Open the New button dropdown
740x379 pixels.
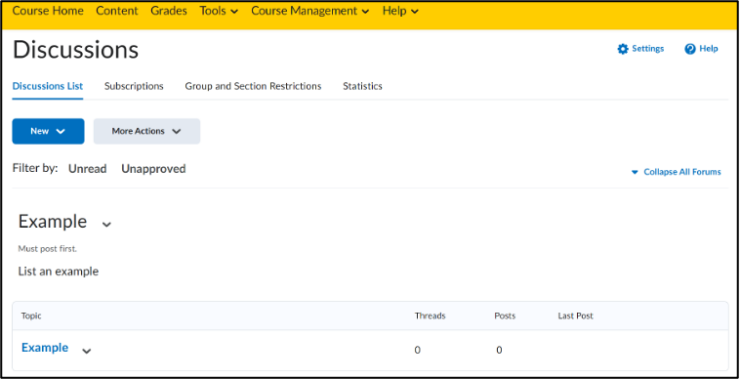coord(48,131)
